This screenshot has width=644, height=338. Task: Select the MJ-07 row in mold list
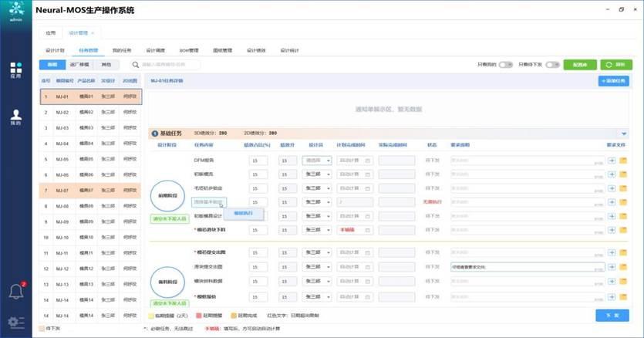[x=89, y=190]
